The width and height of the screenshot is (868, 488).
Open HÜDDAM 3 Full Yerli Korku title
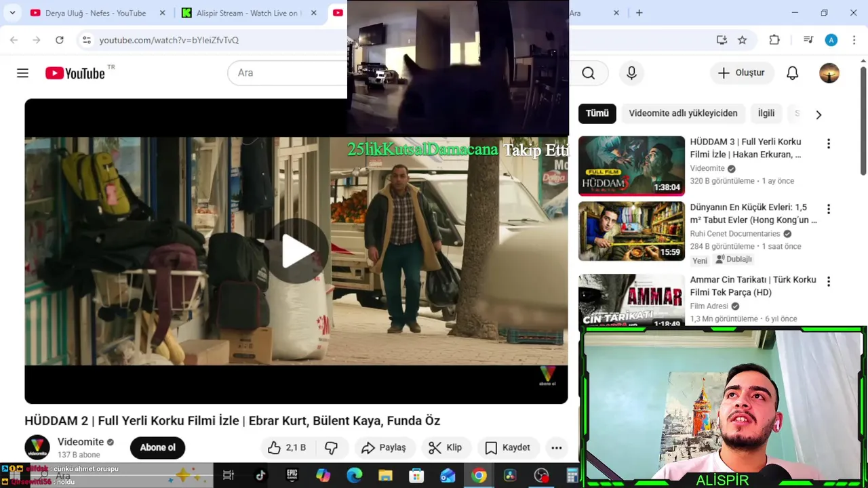point(745,148)
